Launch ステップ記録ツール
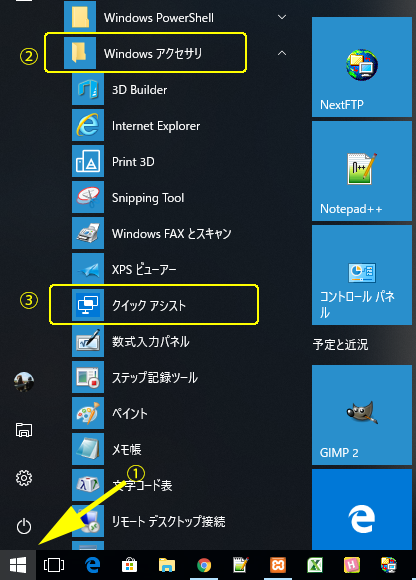The height and width of the screenshot is (580, 416). click(x=148, y=377)
